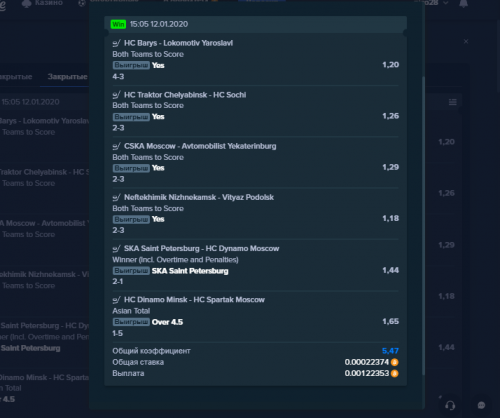
Task: Click hockey icon next to HC Barys match
Action: [x=116, y=43]
